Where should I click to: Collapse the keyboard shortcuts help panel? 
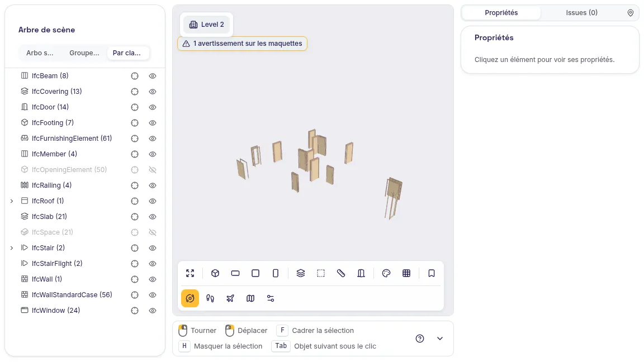440,339
